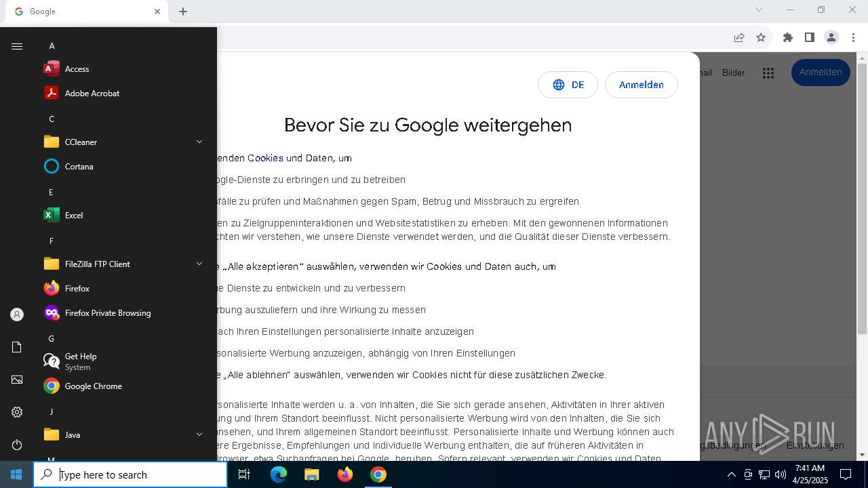Open the Bilder link on Google
The image size is (868, 488).
coord(733,73)
